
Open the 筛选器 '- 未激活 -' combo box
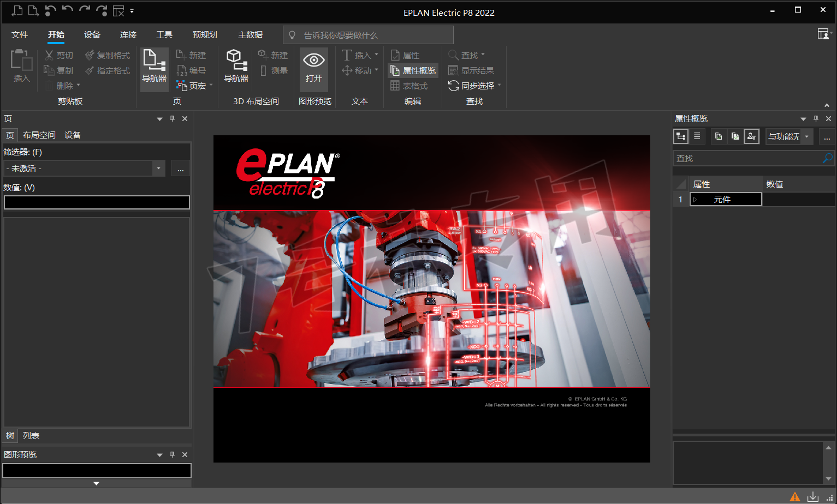tap(84, 168)
